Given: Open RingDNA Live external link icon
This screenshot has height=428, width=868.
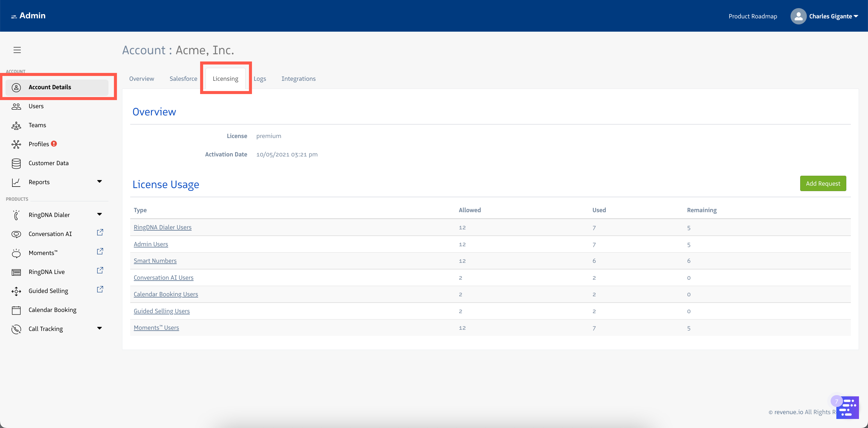Looking at the screenshot, I should (100, 270).
